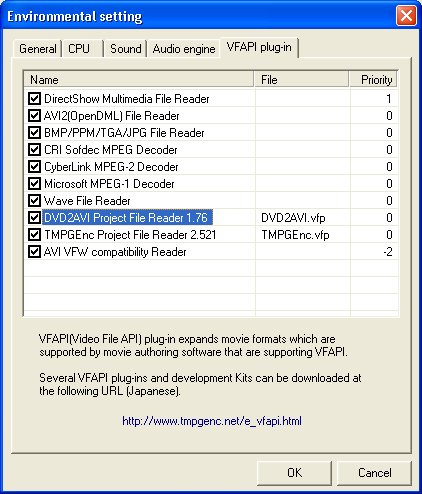Switch to the Sound tab
The height and width of the screenshot is (494, 422).
click(125, 49)
